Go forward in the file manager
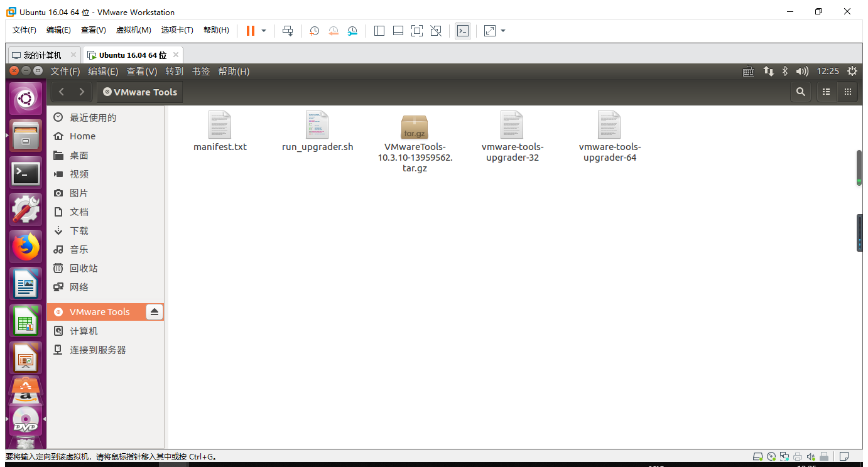 point(82,92)
